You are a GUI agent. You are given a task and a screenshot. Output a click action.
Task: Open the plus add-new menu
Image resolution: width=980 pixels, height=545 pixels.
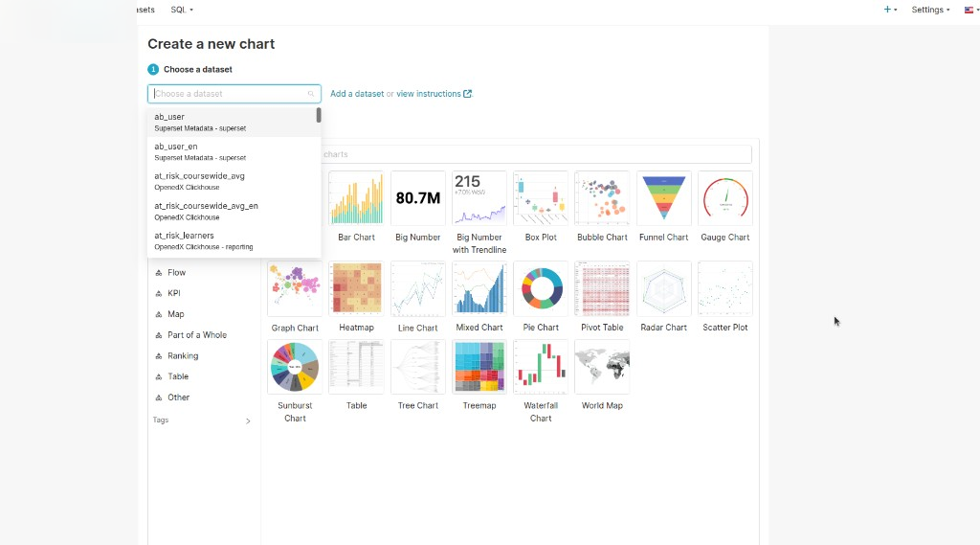coord(890,10)
